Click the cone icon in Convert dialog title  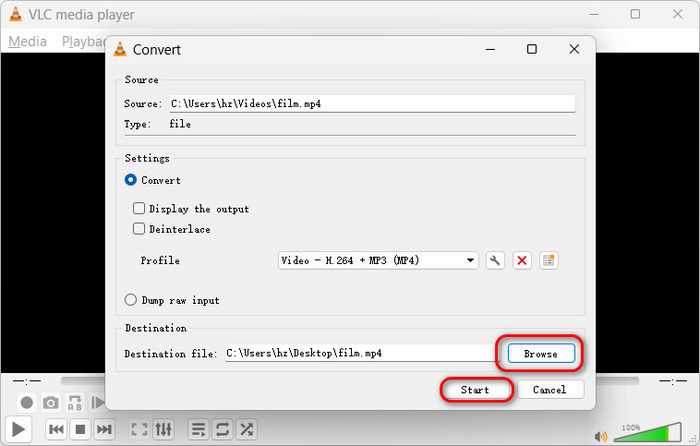(120, 49)
